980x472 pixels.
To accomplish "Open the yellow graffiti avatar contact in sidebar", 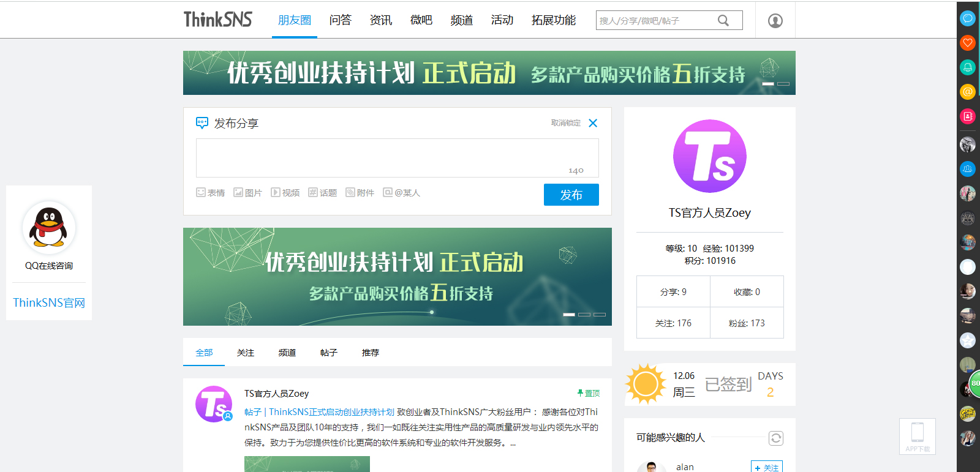I will [968, 414].
